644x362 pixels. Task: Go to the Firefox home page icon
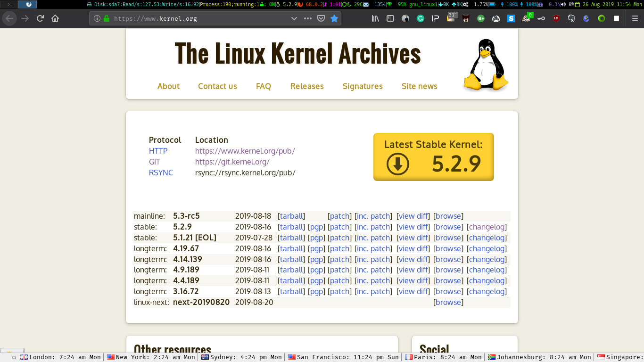coord(55,18)
